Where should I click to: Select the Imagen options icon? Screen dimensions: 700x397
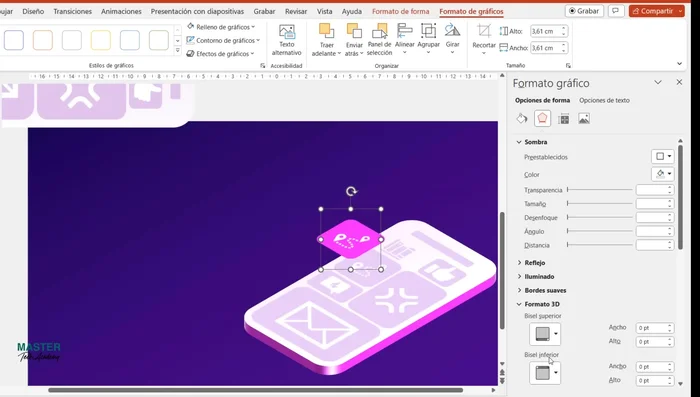(584, 119)
